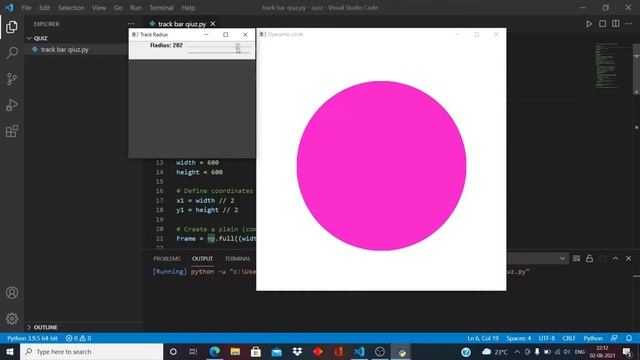Change language mode via Python
Image resolution: width=640 pixels, height=360 pixels.
[593, 338]
